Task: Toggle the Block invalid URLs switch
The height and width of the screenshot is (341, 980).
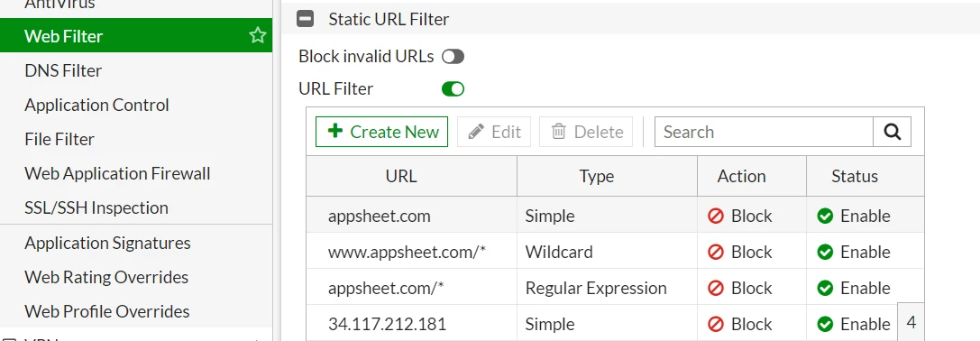Action: [453, 57]
